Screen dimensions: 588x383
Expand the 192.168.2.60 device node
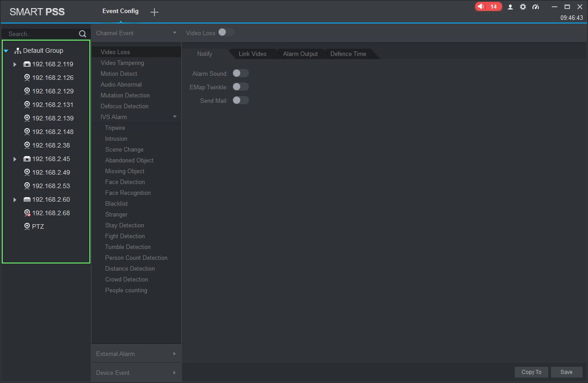coord(15,200)
